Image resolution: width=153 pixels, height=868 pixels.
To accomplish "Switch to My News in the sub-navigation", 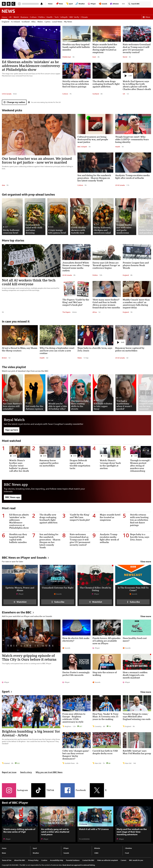I will tap(68, 22).
